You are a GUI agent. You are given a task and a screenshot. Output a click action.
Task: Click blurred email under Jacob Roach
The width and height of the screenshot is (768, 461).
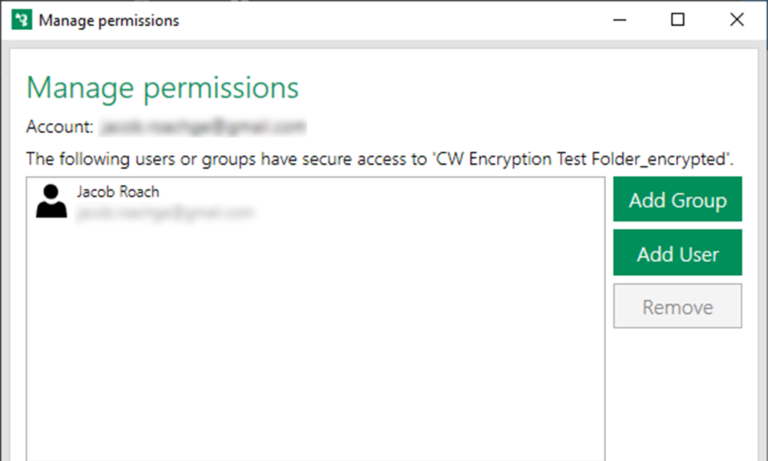tap(165, 213)
